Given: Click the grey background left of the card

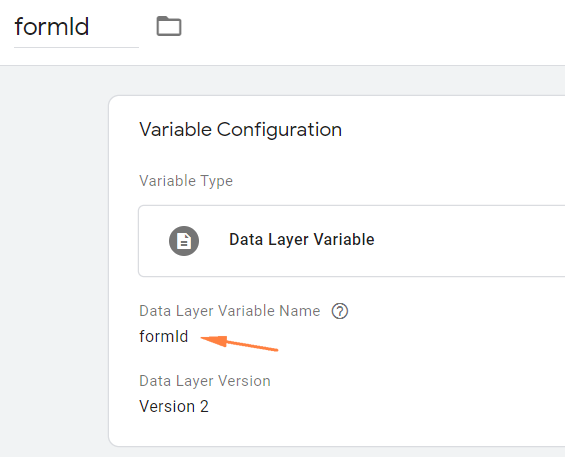Looking at the screenshot, I should 54,252.
